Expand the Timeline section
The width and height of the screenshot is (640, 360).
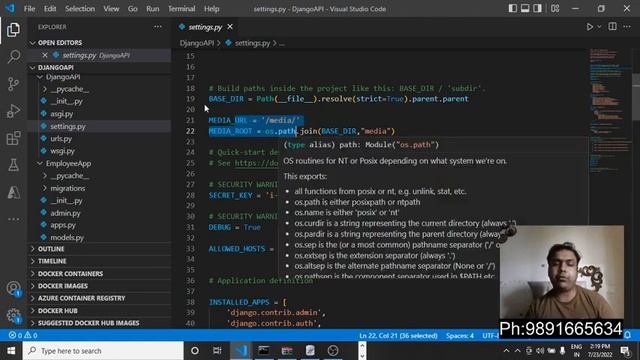click(100, 261)
